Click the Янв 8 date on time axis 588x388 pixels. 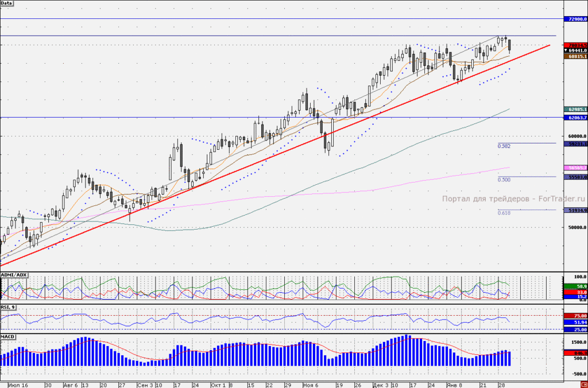click(455, 385)
